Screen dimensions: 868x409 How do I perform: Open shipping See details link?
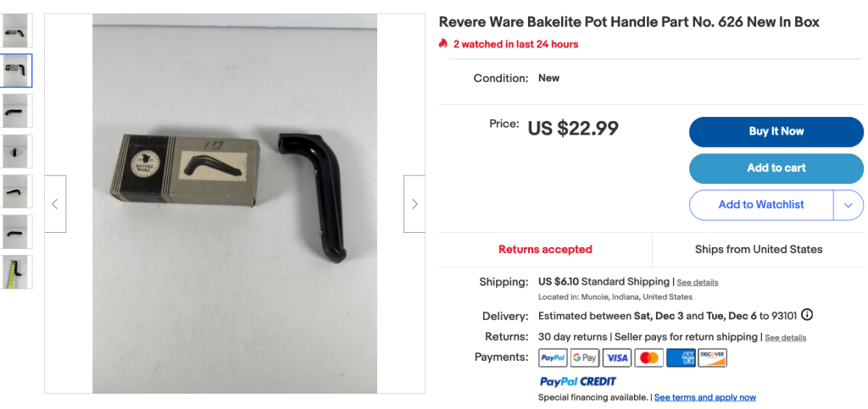[x=698, y=283]
